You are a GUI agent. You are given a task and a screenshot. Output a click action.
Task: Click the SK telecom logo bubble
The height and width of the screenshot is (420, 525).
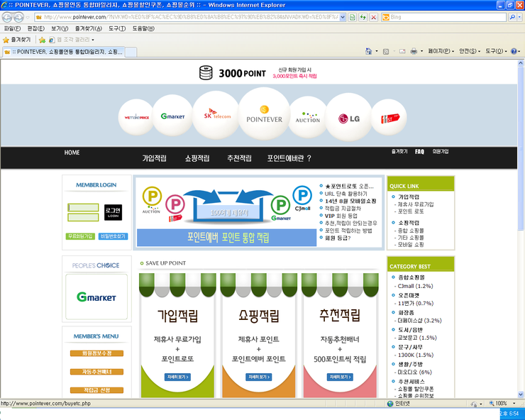[x=216, y=115]
